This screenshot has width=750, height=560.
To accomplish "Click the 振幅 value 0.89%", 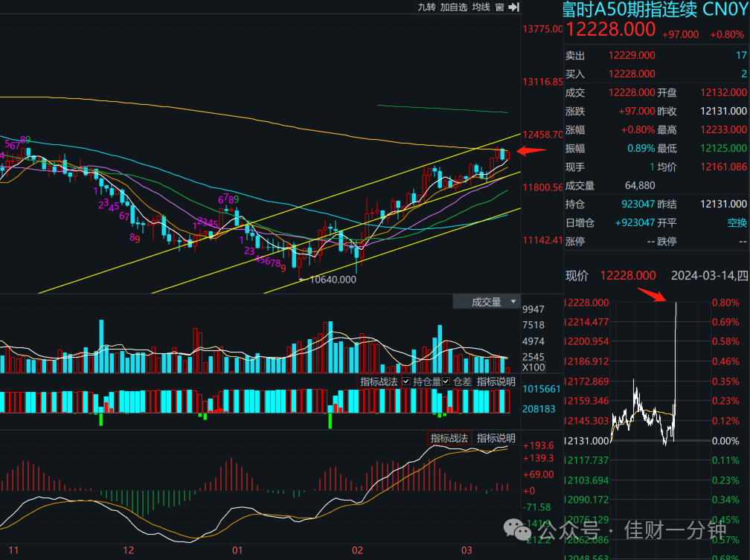I will point(641,148).
